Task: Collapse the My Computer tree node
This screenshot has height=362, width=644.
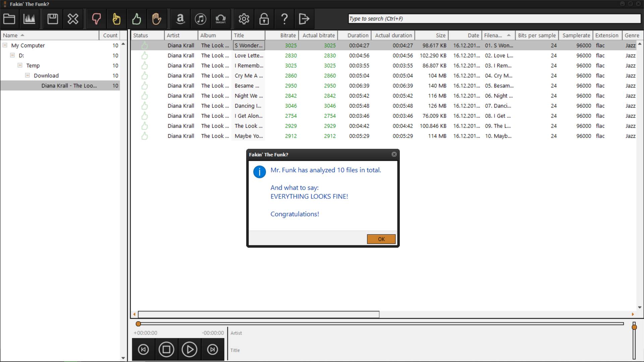Action: click(5, 45)
